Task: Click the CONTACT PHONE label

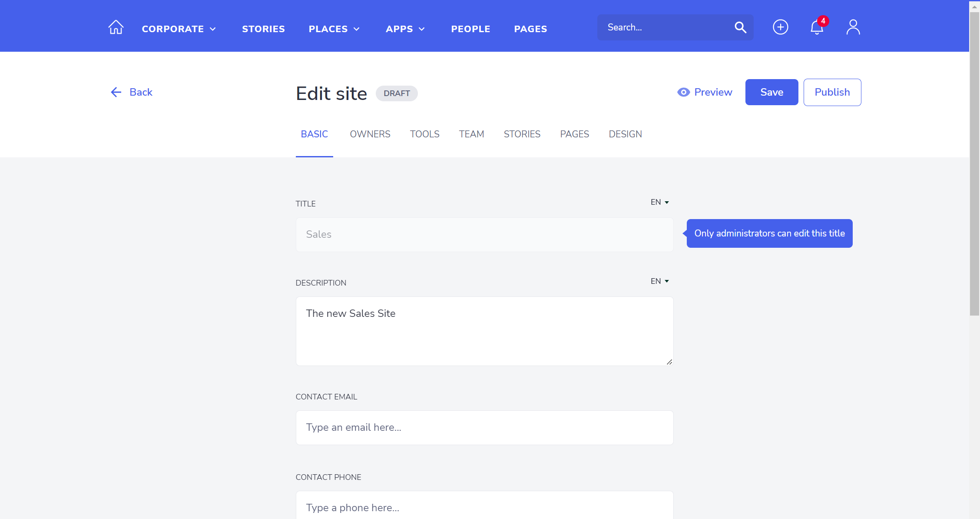Action: tap(328, 477)
